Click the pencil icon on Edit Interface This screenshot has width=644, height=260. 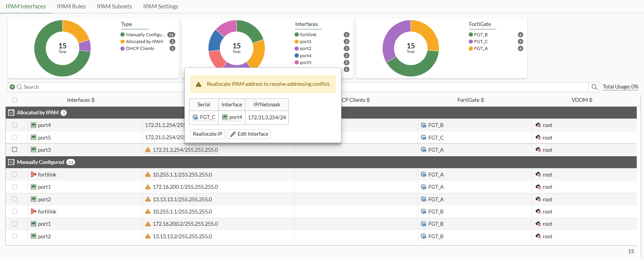coord(233,134)
